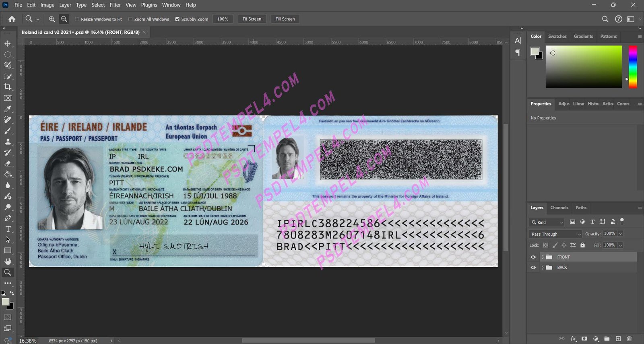Switch to the Patterns tab
The width and height of the screenshot is (644, 344).
point(608,36)
